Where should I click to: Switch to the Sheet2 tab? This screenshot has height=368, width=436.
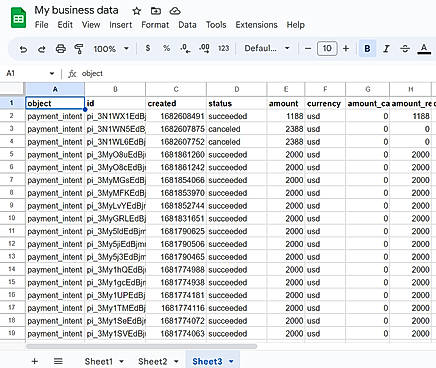153,361
